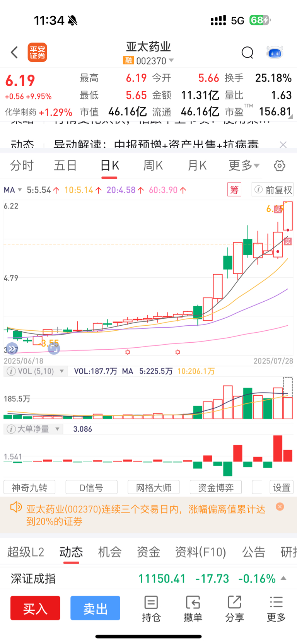Tap the 换手 25.18% value
The height and width of the screenshot is (644, 297).
pyautogui.click(x=273, y=78)
